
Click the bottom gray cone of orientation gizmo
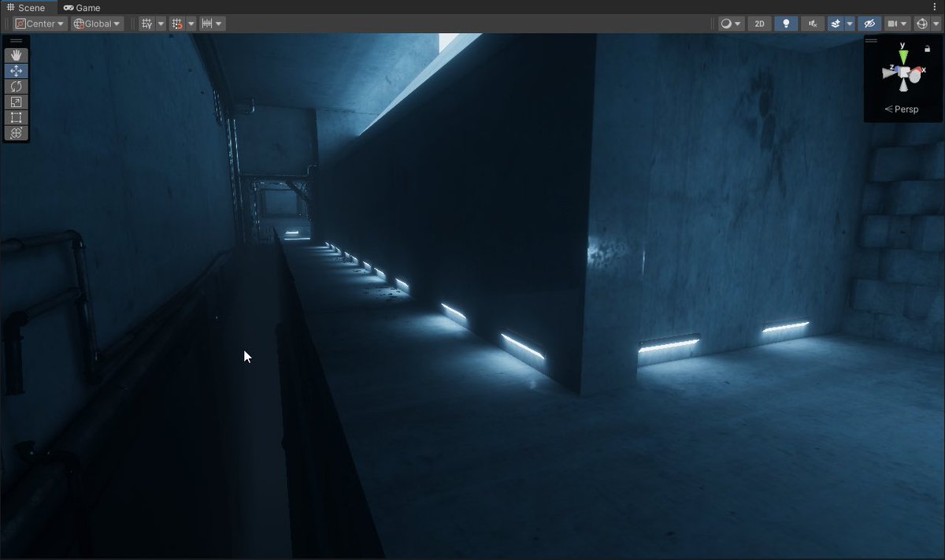click(905, 83)
